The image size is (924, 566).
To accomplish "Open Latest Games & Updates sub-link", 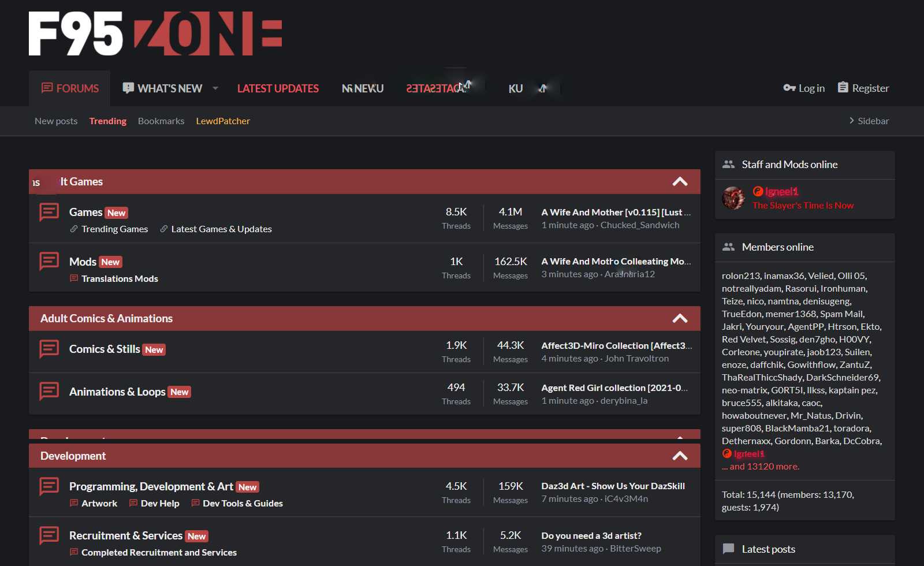I will [x=221, y=229].
